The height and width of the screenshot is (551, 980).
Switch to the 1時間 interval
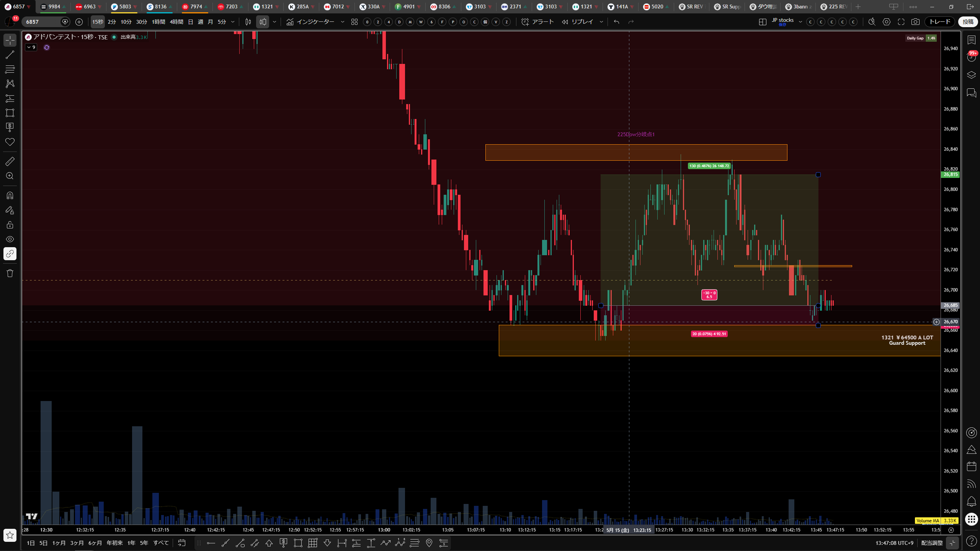click(x=158, y=22)
